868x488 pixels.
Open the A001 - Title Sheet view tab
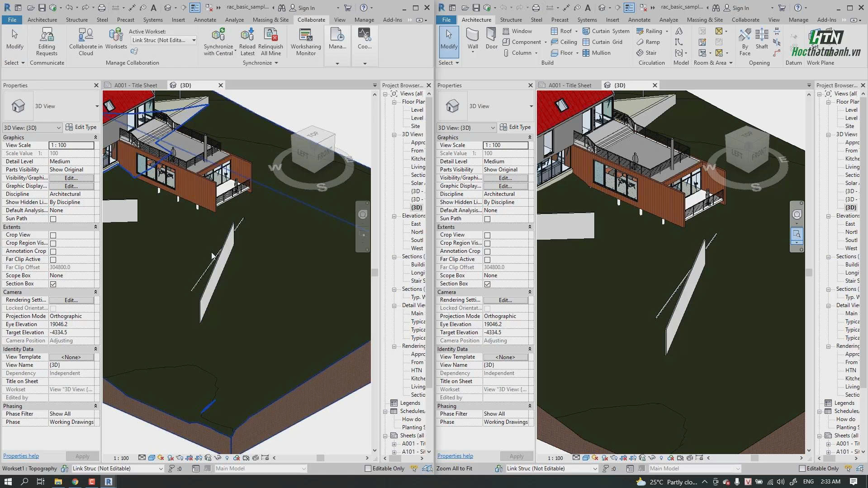point(135,85)
